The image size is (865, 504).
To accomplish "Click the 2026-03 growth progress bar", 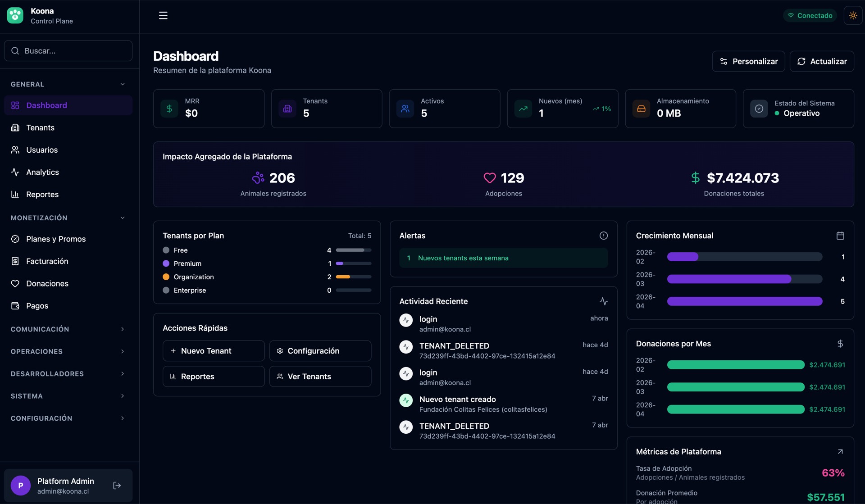I will point(744,279).
